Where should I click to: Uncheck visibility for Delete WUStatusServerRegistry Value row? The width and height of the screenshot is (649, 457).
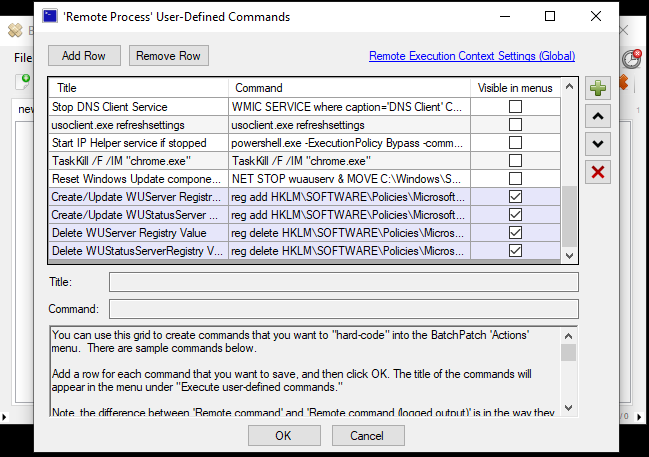(x=515, y=251)
